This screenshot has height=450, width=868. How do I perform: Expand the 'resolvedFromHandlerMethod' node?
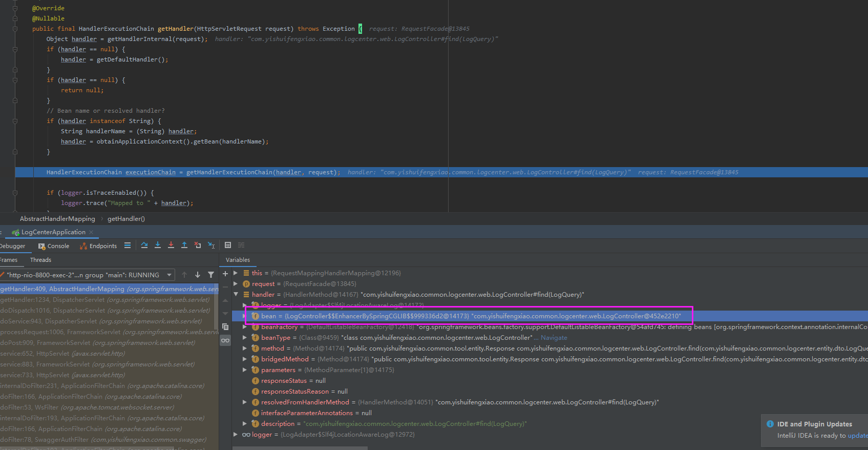(x=245, y=402)
